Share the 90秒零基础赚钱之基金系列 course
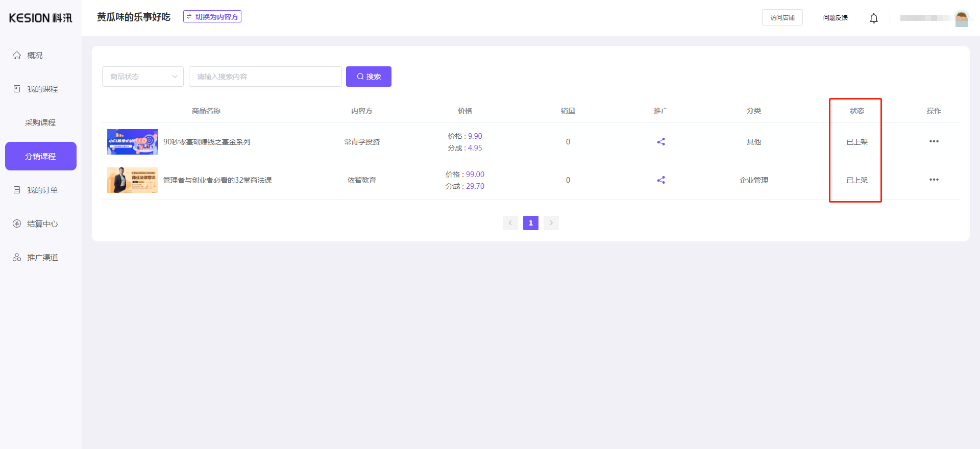 (x=660, y=142)
